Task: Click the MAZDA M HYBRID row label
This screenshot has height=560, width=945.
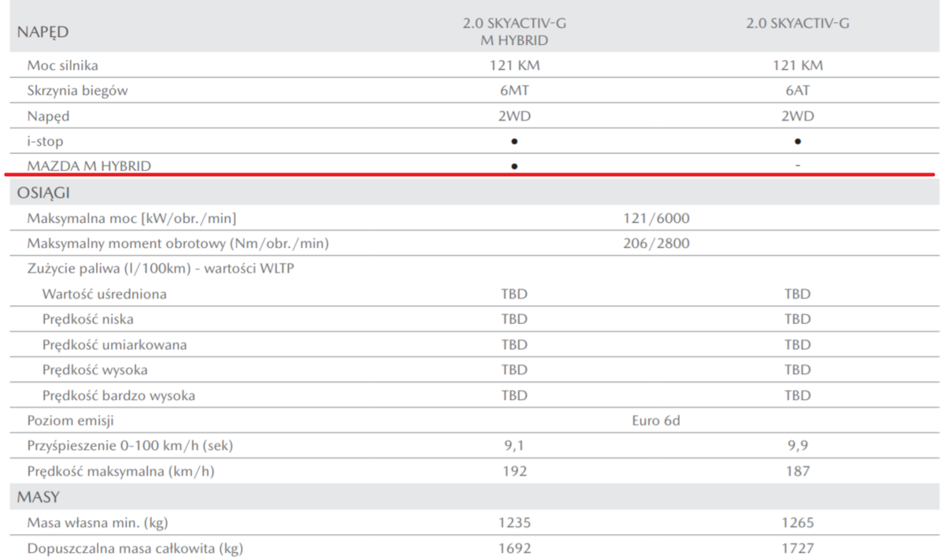Action: click(x=88, y=166)
